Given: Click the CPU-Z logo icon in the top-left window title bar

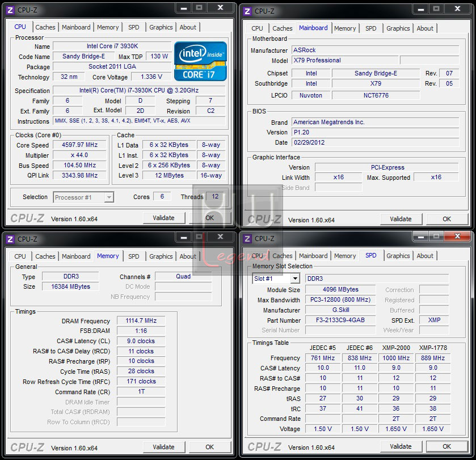Looking at the screenshot, I should pos(10,10).
